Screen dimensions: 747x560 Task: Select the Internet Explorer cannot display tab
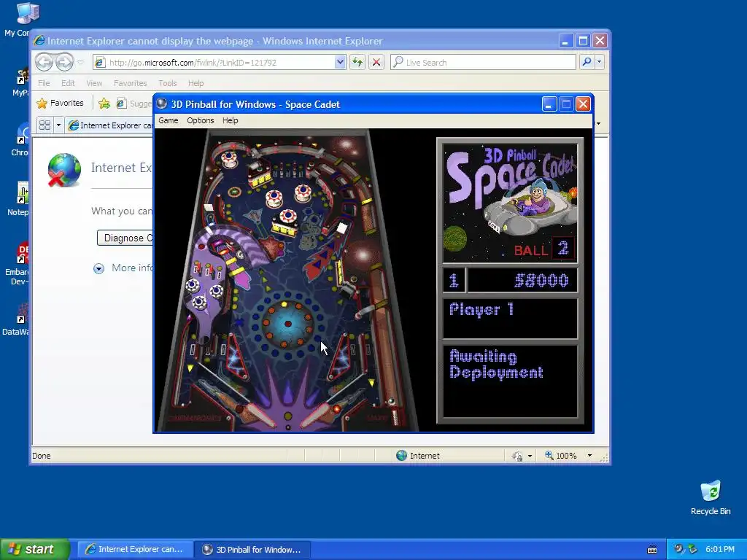pyautogui.click(x=111, y=125)
